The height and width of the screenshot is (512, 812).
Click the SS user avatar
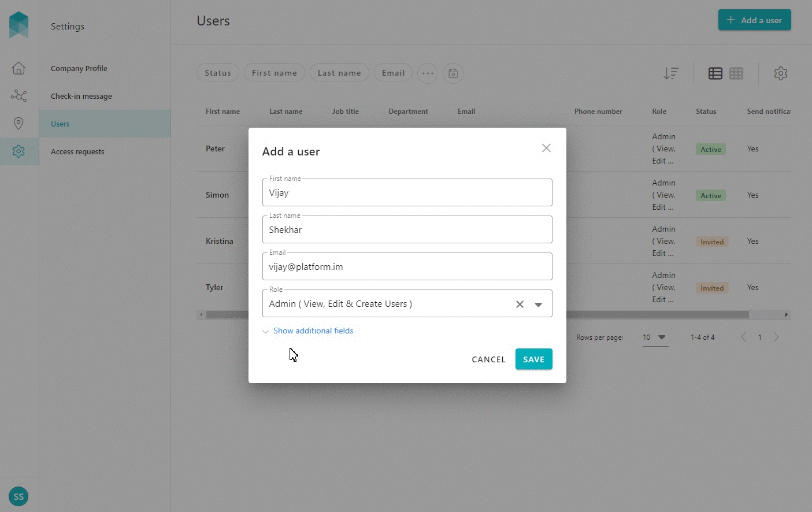point(18,496)
